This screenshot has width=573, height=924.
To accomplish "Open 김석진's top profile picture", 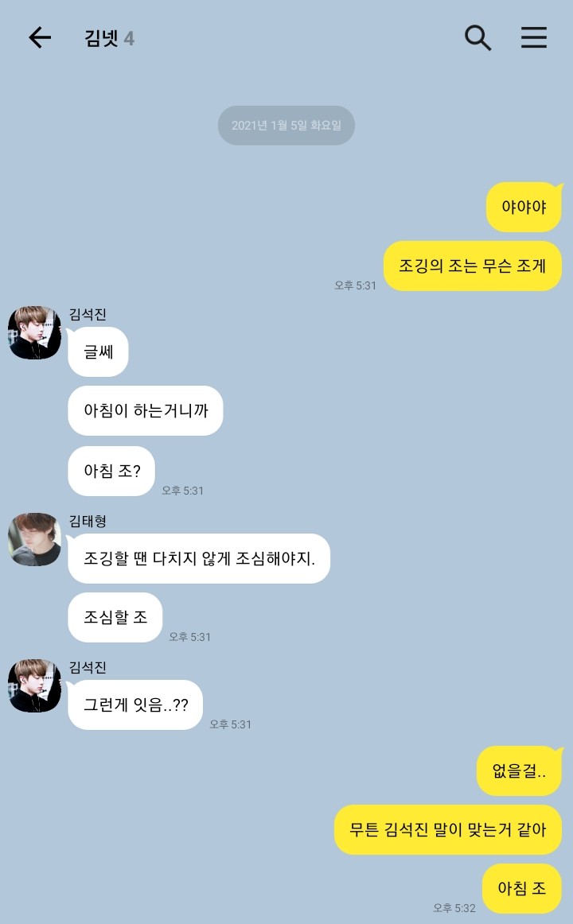I will (35, 332).
